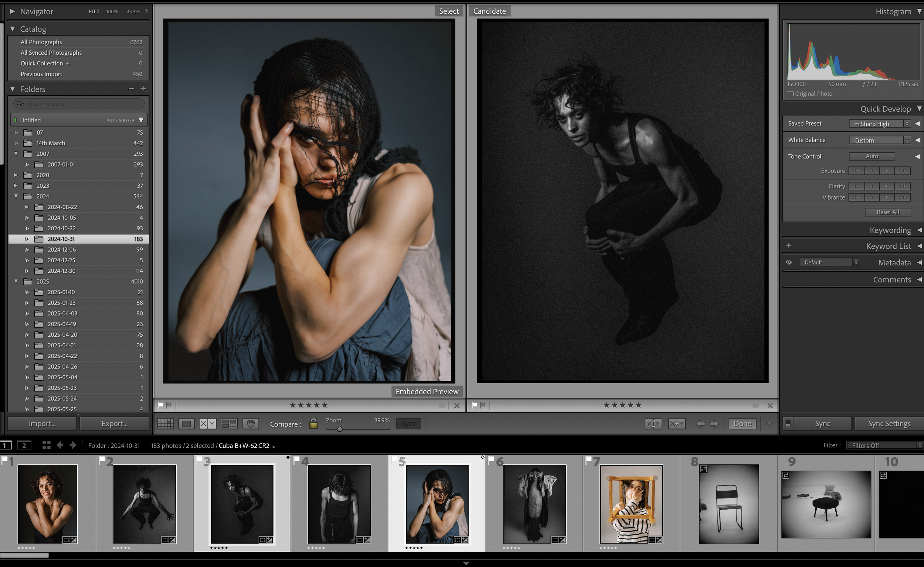Expand the Keywording panel
The image size is (924, 567).
[919, 230]
